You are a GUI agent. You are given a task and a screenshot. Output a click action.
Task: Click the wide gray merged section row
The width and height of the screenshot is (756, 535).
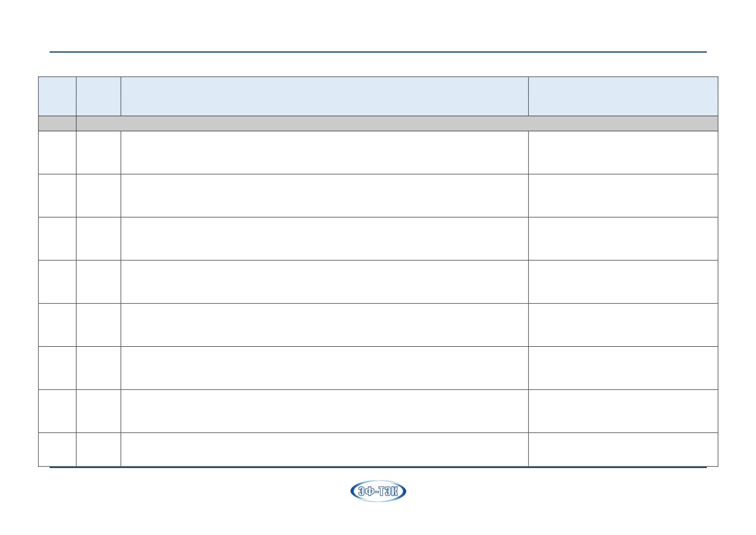click(397, 123)
